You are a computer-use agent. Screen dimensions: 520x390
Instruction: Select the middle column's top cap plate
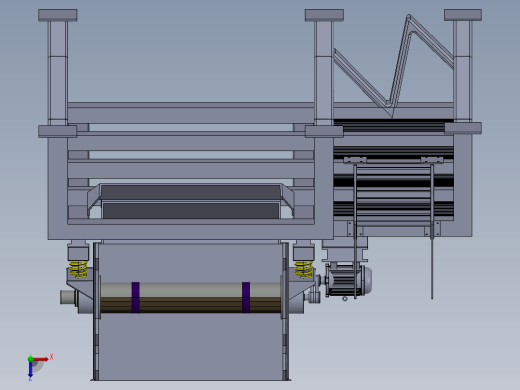[x=324, y=15]
